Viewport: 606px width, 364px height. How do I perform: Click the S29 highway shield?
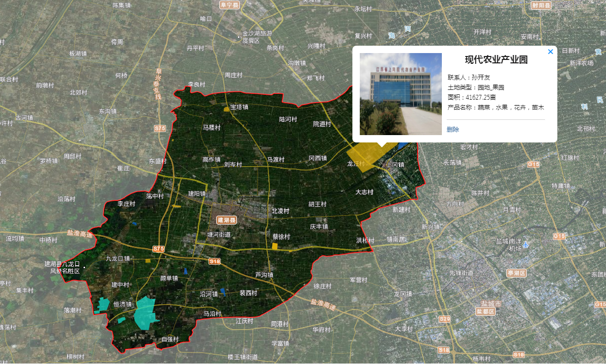pyautogui.click(x=444, y=319)
